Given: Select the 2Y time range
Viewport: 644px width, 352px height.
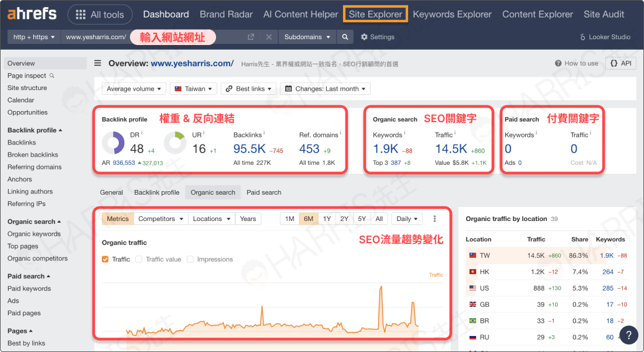Looking at the screenshot, I should (344, 219).
